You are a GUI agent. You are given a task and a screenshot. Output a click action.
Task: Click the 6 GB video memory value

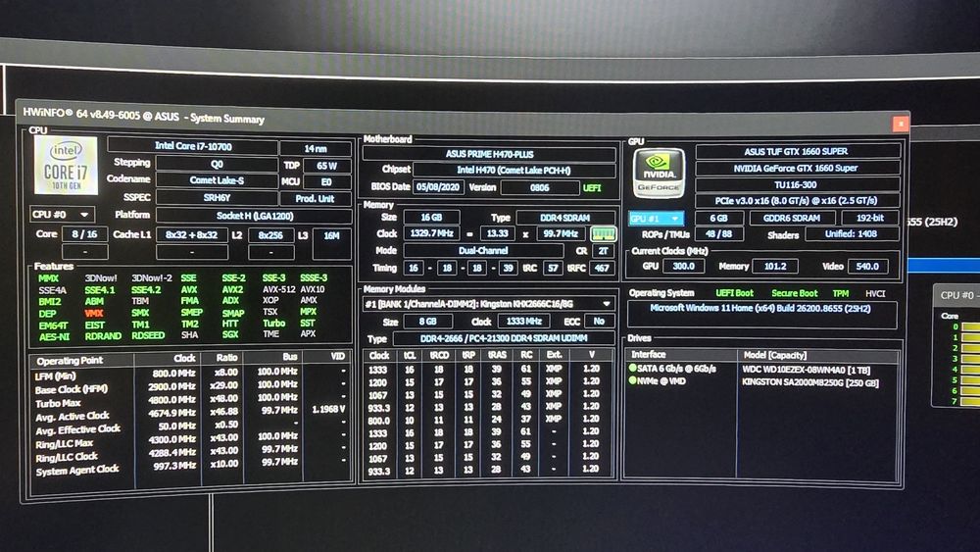pyautogui.click(x=718, y=219)
